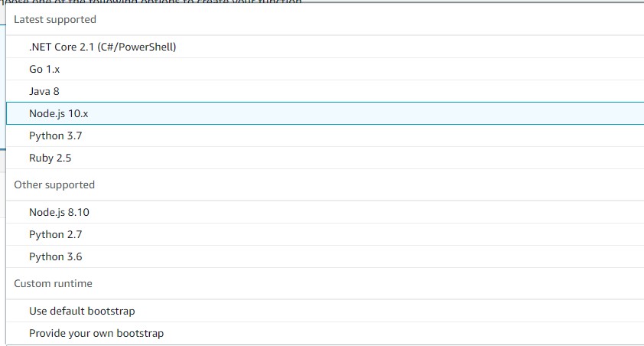Image resolution: width=644 pixels, height=346 pixels.
Task: Select Ruby 2.5 from the list
Action: [x=50, y=158]
